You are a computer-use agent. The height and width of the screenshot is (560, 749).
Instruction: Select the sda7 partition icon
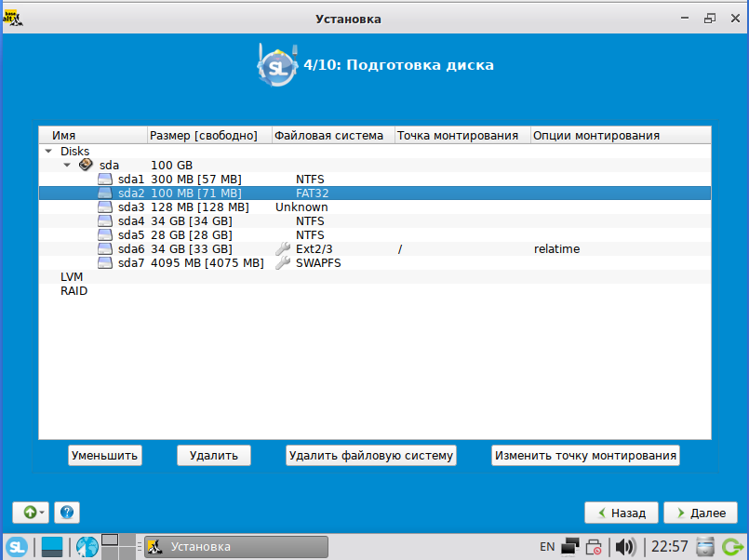pyautogui.click(x=105, y=263)
